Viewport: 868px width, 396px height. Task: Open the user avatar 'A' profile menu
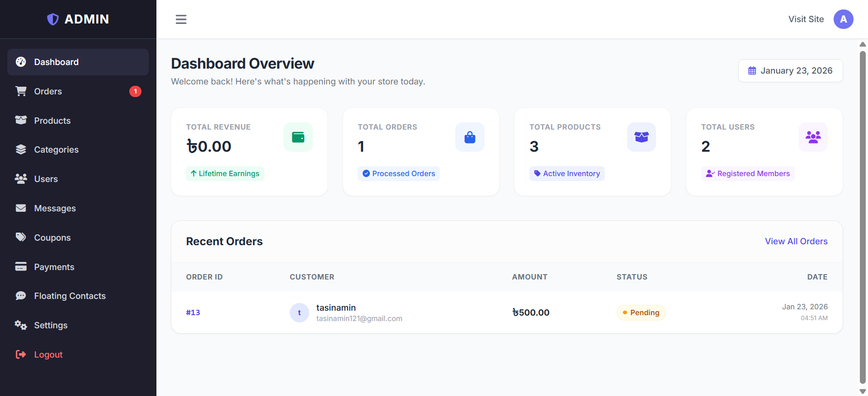click(x=843, y=19)
